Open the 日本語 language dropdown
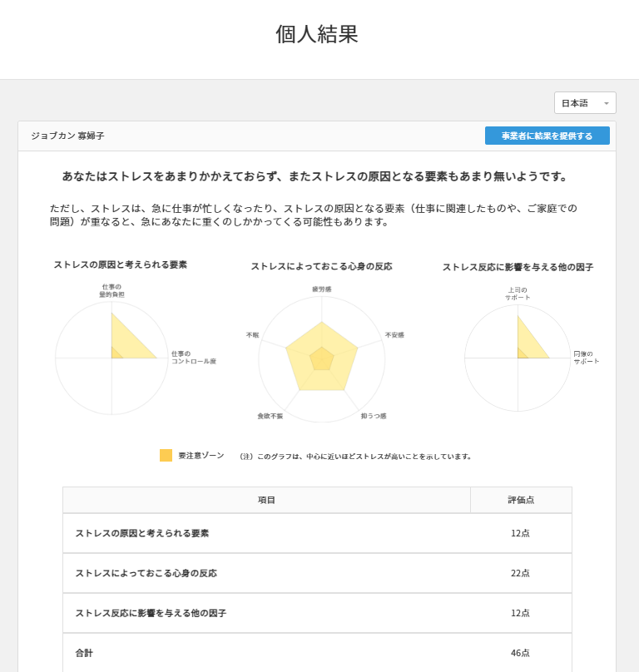The image size is (639, 672). 585,103
